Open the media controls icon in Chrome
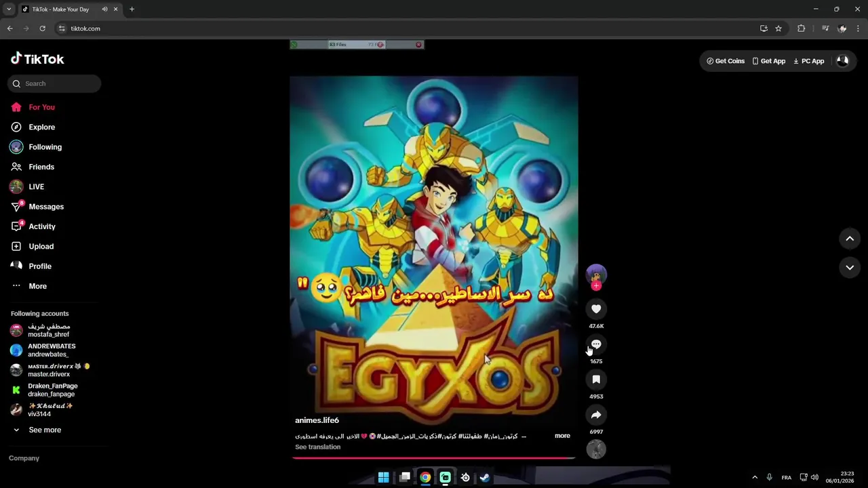The width and height of the screenshot is (868, 488). pyautogui.click(x=825, y=28)
